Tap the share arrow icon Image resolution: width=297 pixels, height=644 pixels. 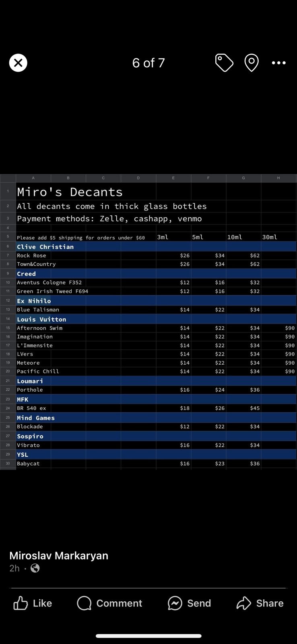coord(244,603)
